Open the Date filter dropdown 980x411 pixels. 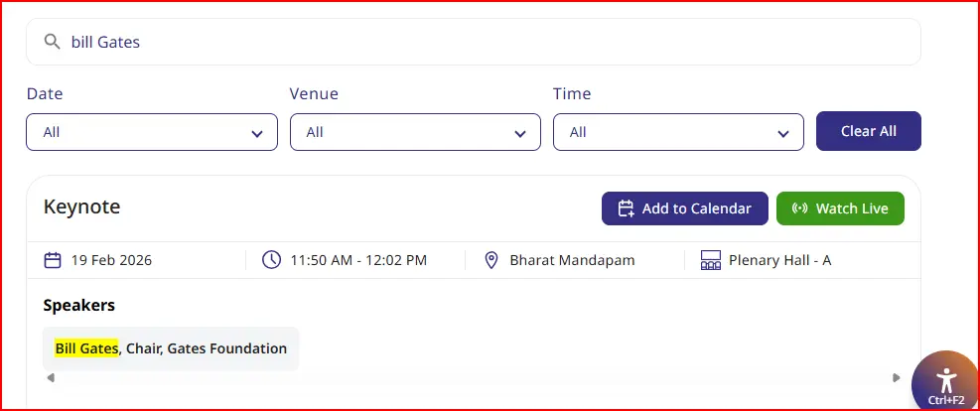click(152, 132)
